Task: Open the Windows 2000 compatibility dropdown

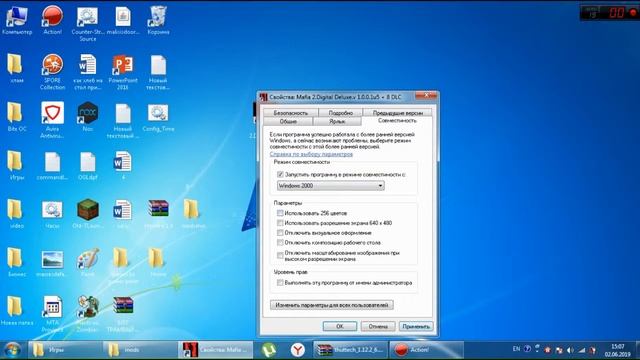Action: pos(331,186)
